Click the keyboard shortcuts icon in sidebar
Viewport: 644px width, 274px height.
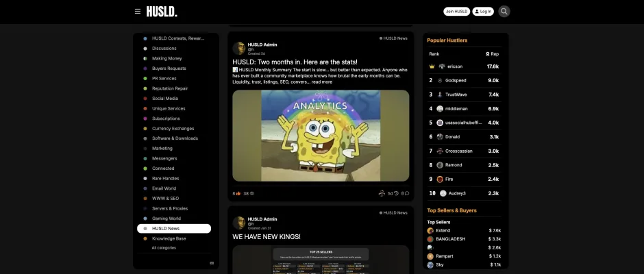(x=212, y=262)
